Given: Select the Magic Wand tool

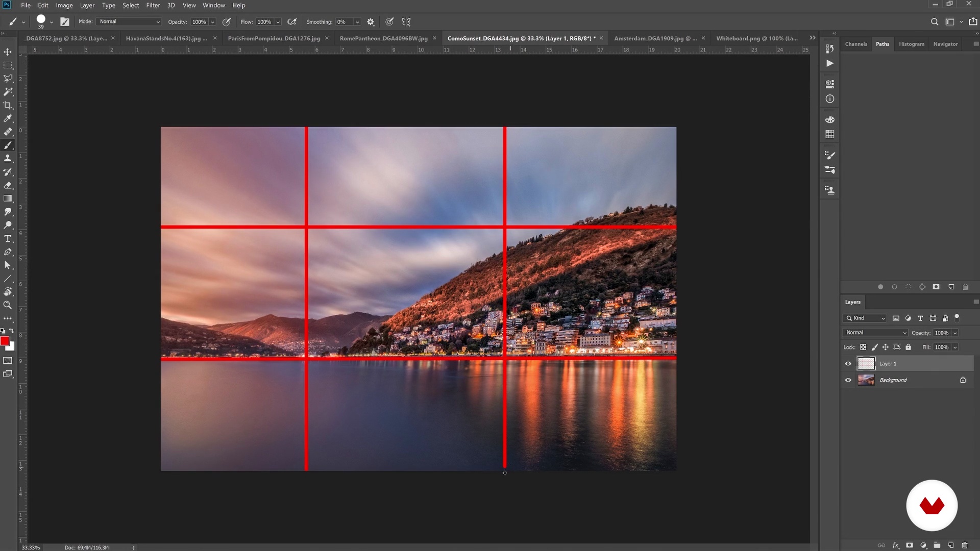Looking at the screenshot, I should (x=8, y=92).
